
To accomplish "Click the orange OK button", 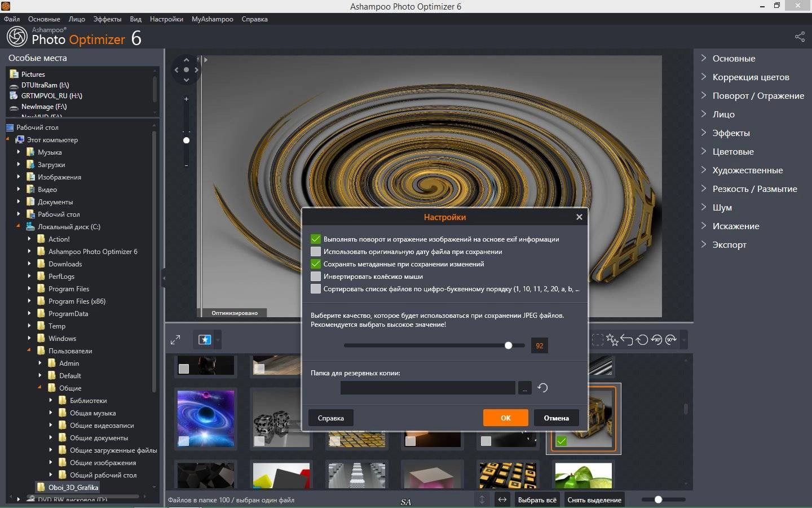I will (x=506, y=418).
